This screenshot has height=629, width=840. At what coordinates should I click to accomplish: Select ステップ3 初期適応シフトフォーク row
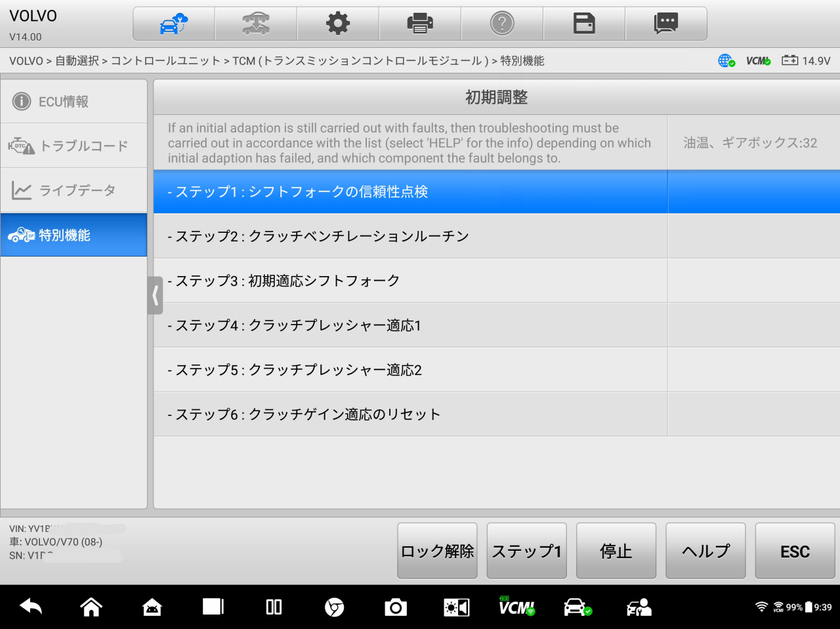pos(410,281)
